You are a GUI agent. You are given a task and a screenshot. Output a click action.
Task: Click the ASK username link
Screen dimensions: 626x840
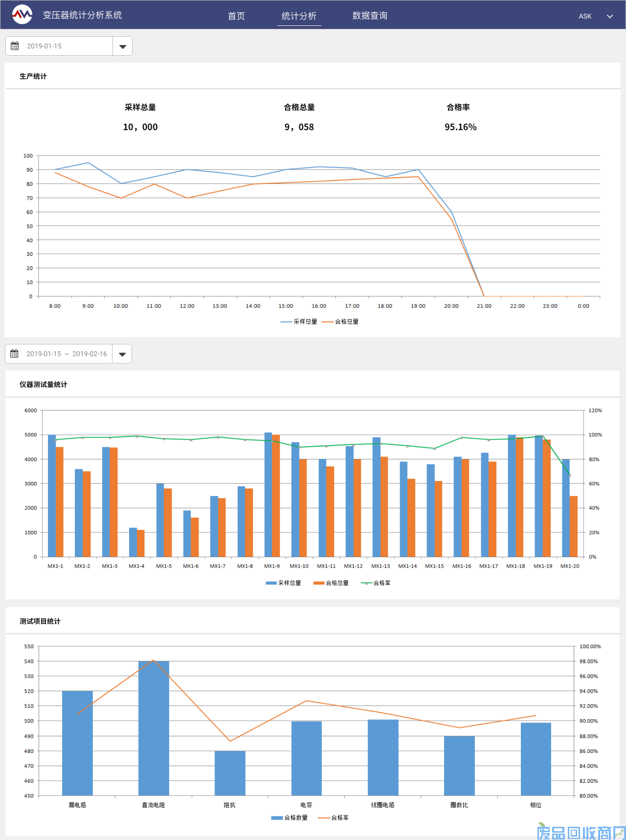coord(585,16)
